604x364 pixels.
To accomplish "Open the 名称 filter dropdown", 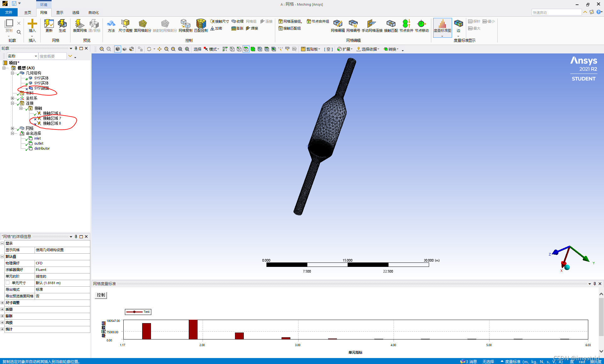I will tap(36, 56).
